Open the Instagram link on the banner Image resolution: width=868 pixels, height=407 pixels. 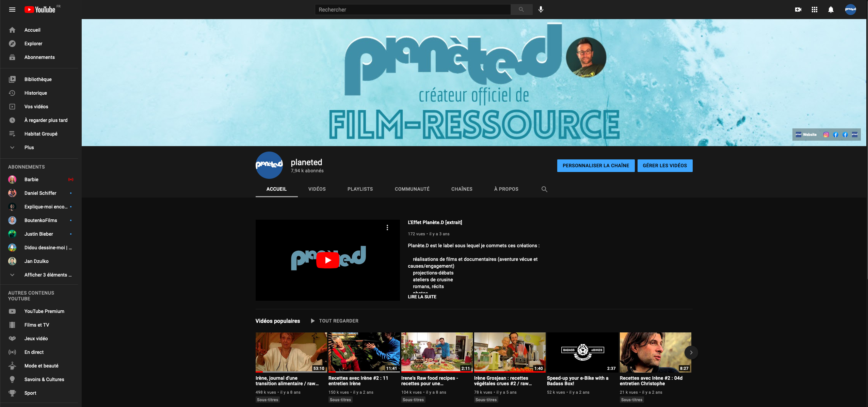click(x=826, y=135)
